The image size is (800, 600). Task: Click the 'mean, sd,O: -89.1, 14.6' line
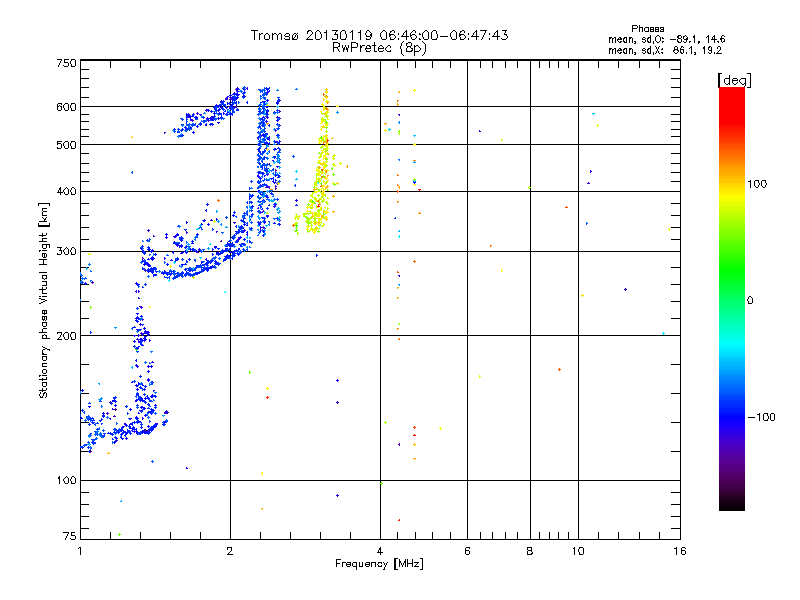tap(666, 39)
